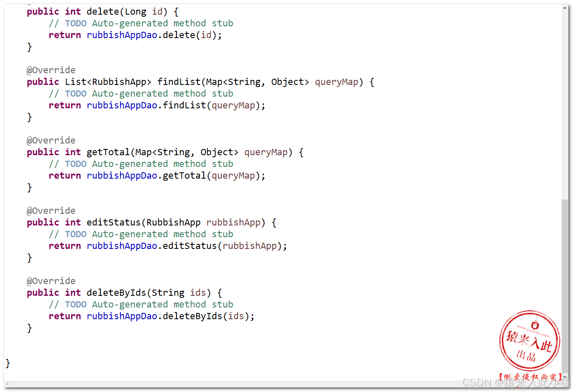Click the TODO comment inside delete method
The image size is (573, 392).
pyautogui.click(x=141, y=23)
